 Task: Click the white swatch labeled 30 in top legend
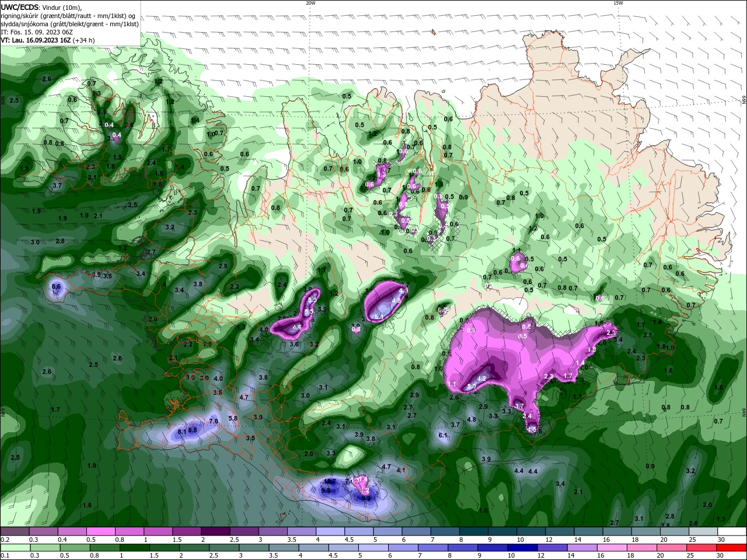coord(732,531)
